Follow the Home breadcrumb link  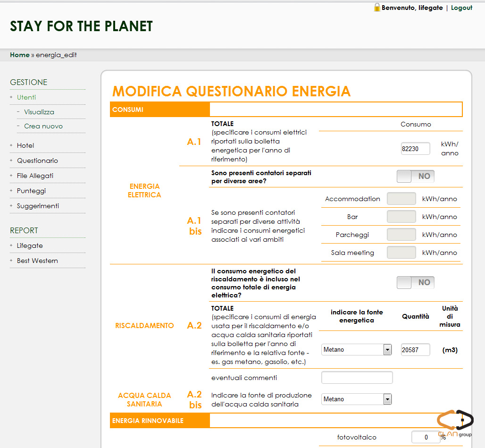[19, 55]
